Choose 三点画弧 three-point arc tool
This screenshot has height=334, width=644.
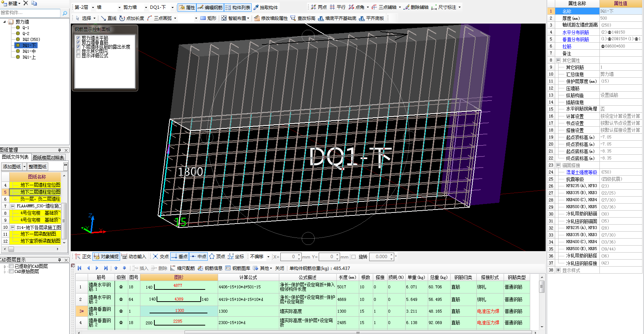coord(160,18)
